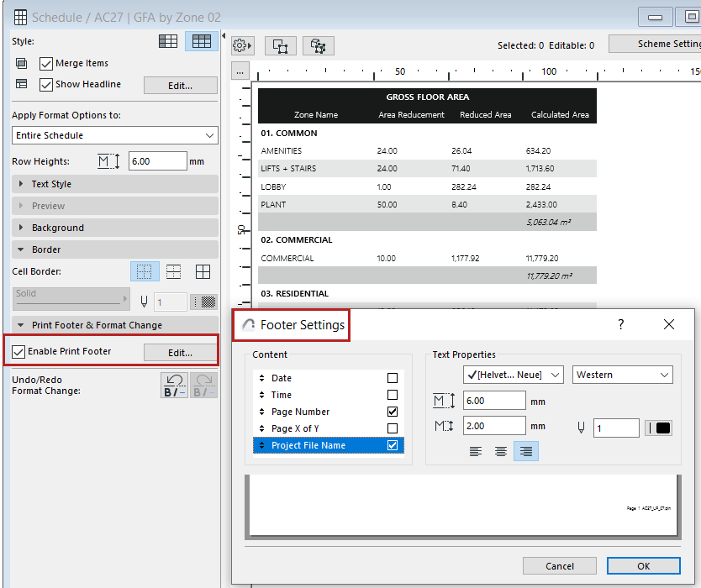Select listed items in 3D window icon
This screenshot has width=701, height=588.
point(318,45)
